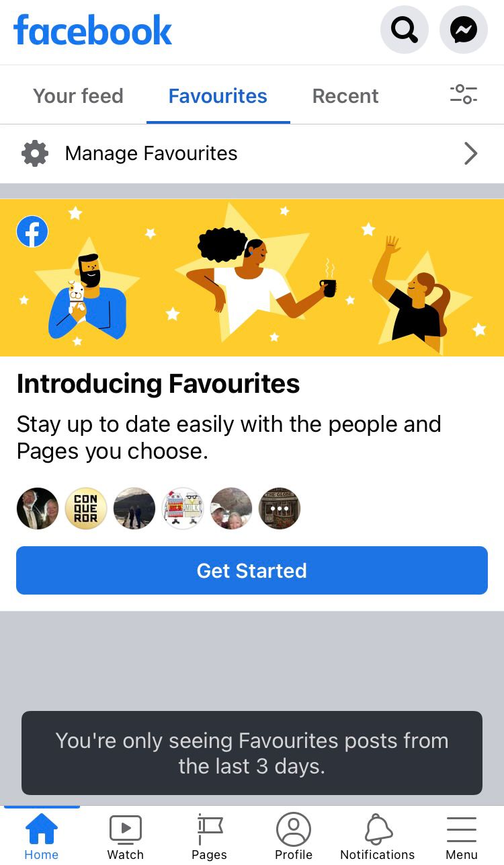Switch to the Recent tab
Screen dimensions: 504x865
[x=345, y=96]
